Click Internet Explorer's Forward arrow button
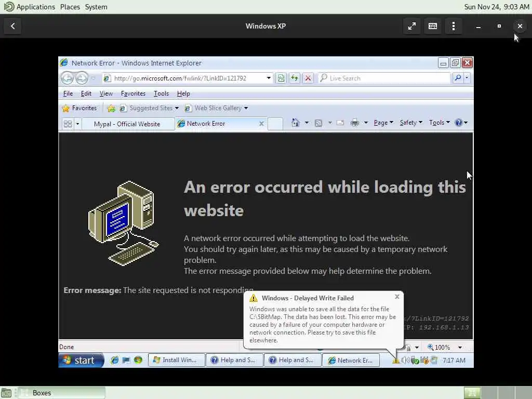This screenshot has width=532, height=399. click(82, 78)
